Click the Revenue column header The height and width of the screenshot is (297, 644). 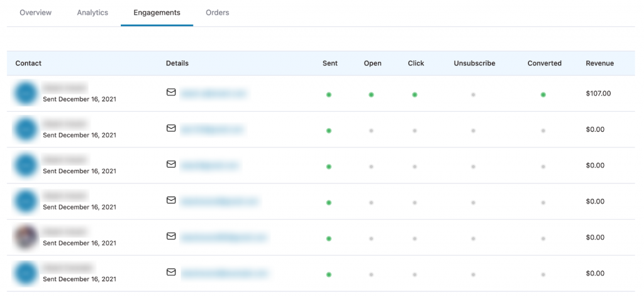(x=599, y=63)
